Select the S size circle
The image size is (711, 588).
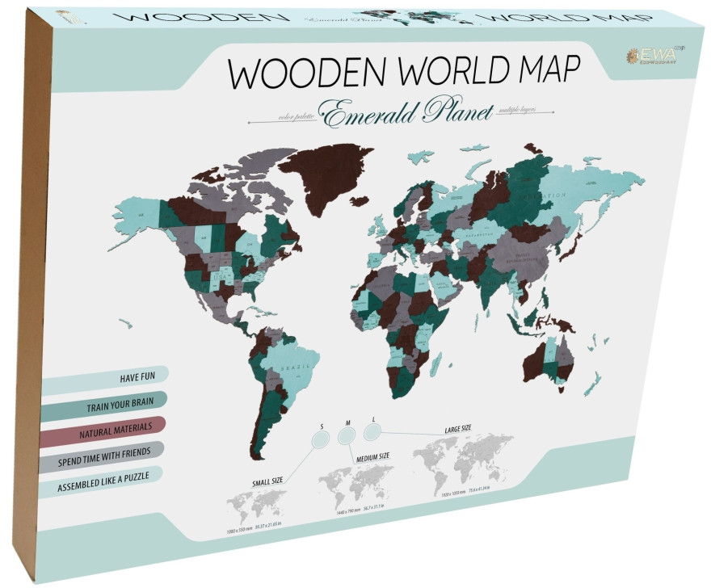click(320, 437)
